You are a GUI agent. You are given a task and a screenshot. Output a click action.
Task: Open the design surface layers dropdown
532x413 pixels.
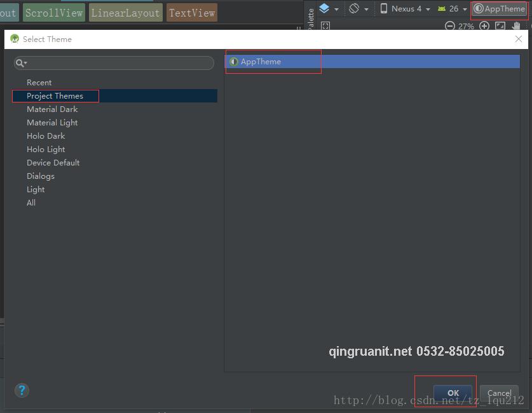tap(329, 9)
